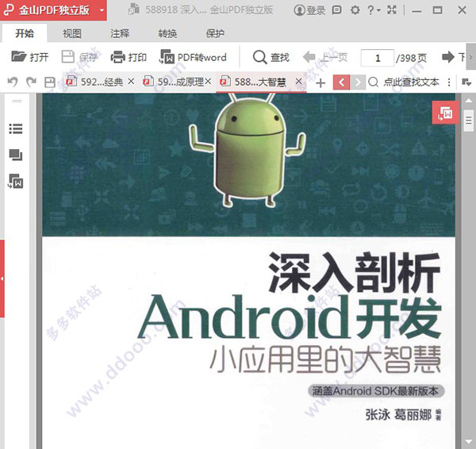The image size is (476, 449).
Task: Expand the left side panel red handle
Action: [x=2, y=278]
